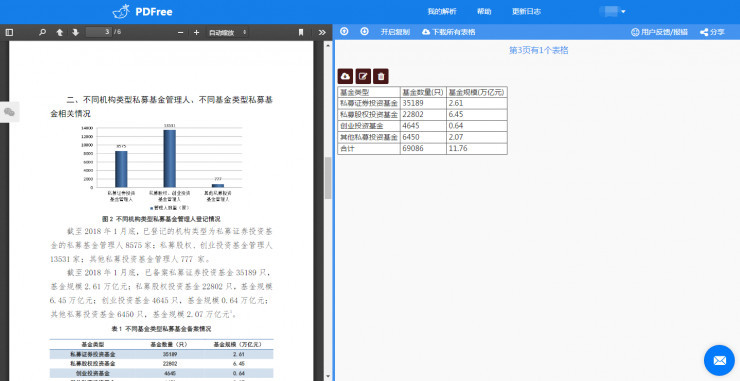740x381 pixels.
Task: Click the circled up-arrow previous table icon
Action: [345, 32]
